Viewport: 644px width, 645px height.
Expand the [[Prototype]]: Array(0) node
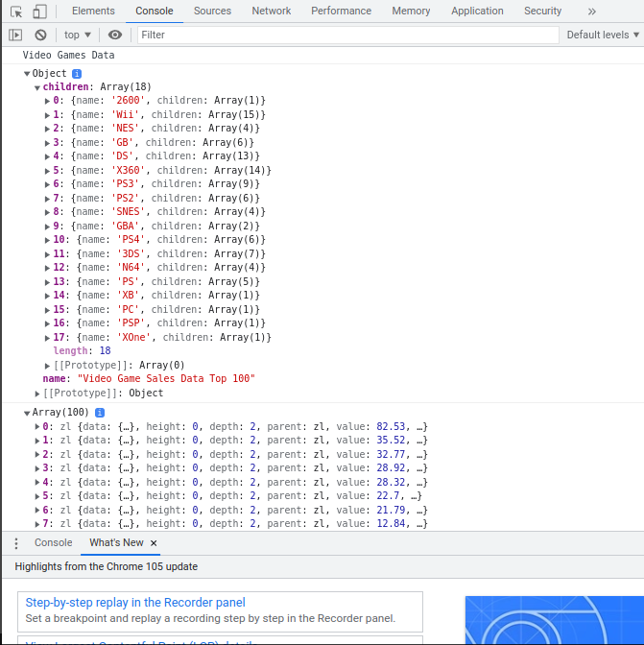point(47,366)
